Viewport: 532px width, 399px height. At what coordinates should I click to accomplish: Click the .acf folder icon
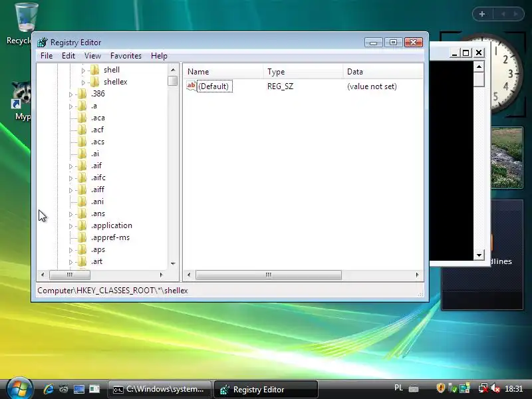tap(82, 130)
